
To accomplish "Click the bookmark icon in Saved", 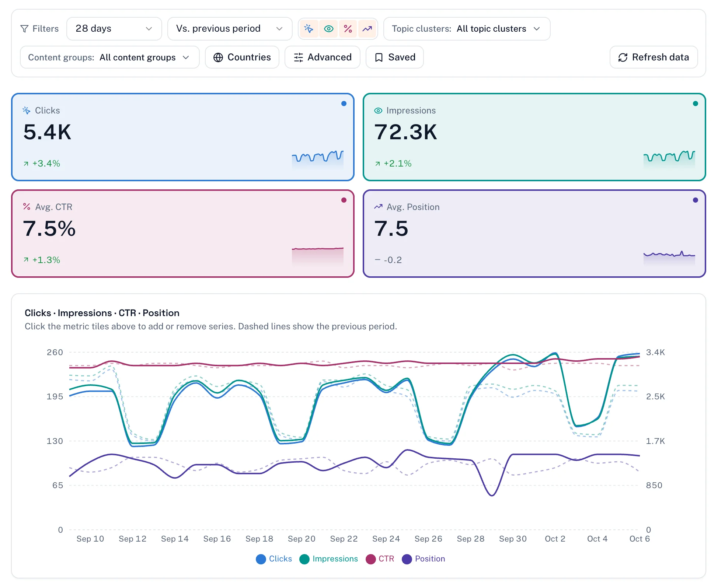I will point(379,57).
